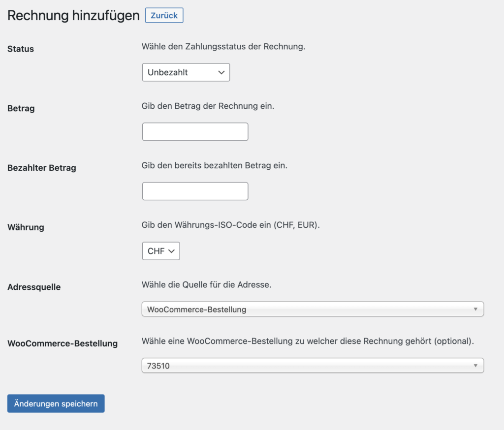504x430 pixels.
Task: Open the order selector arrow near 73510
Action: tap(476, 366)
